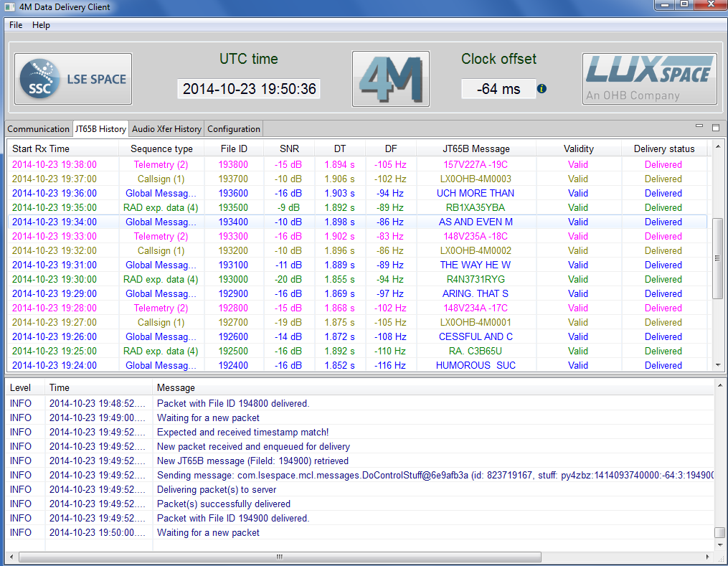Image resolution: width=728 pixels, height=566 pixels.
Task: Open the File menu
Action: tap(16, 25)
